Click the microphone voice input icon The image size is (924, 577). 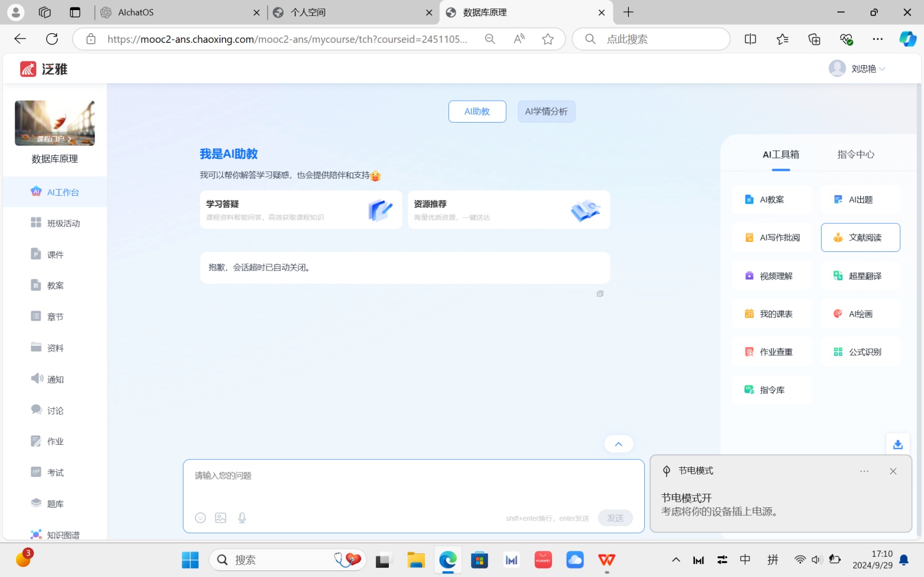(242, 518)
